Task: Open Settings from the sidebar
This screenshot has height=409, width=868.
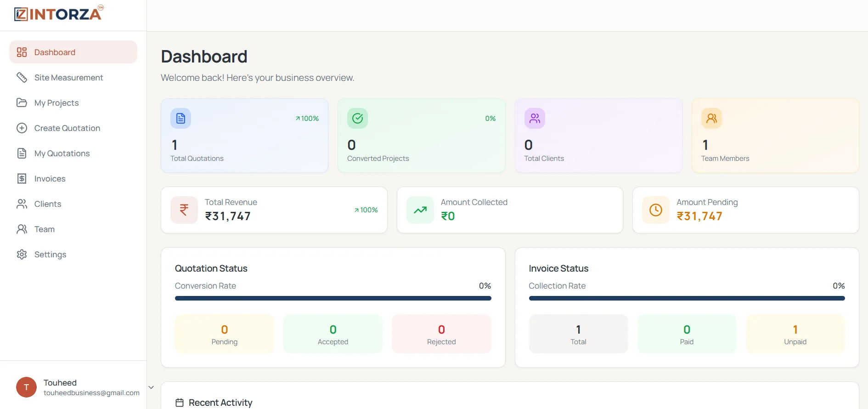Action: pyautogui.click(x=73, y=254)
